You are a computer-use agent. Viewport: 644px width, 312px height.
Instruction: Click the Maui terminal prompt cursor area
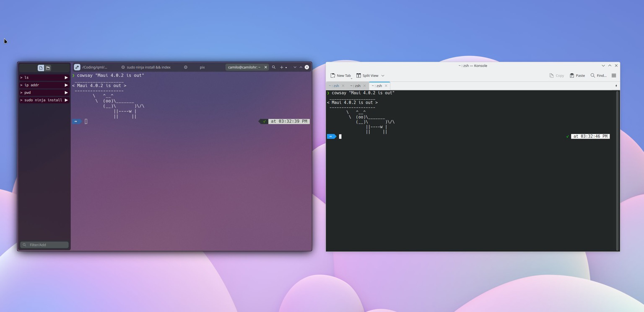tap(86, 121)
